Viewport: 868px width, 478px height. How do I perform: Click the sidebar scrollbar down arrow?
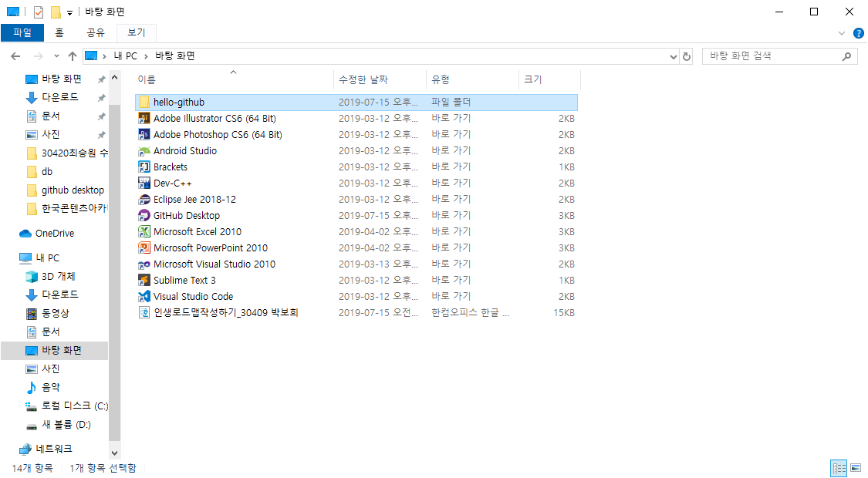click(115, 453)
